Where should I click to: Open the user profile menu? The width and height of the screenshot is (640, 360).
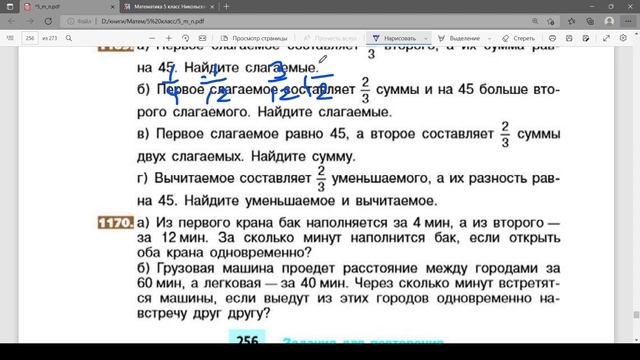click(x=609, y=21)
